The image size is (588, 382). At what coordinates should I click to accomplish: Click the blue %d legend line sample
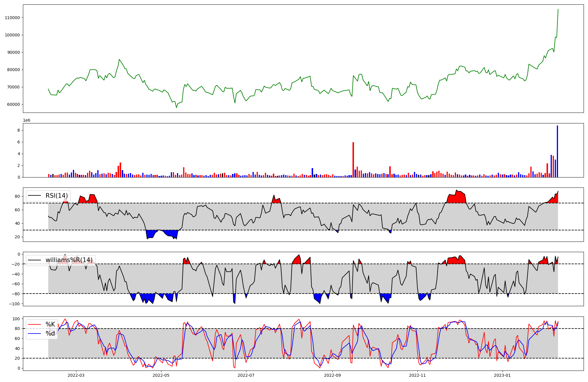click(x=34, y=334)
